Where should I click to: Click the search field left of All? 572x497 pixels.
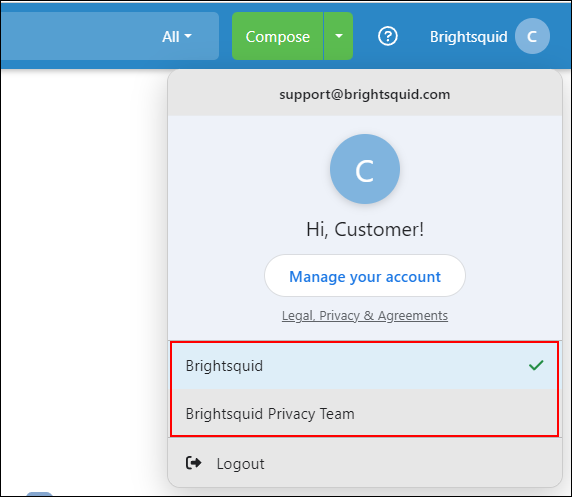(78, 36)
